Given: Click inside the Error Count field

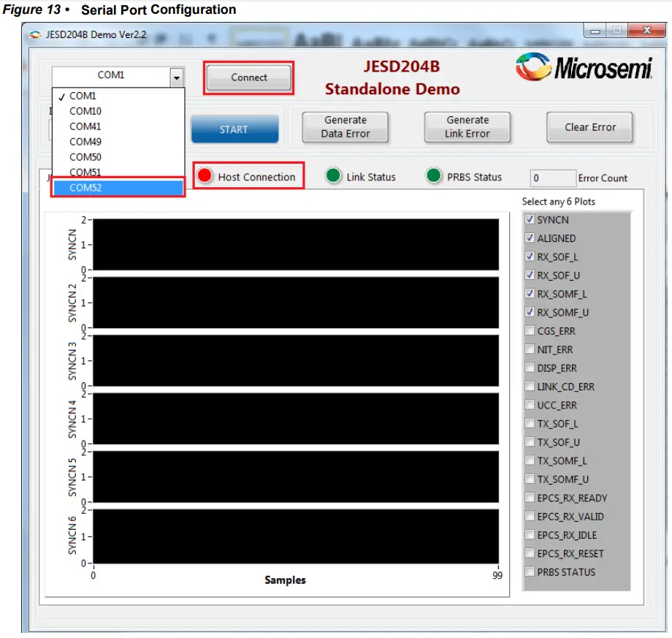Looking at the screenshot, I should [x=553, y=178].
